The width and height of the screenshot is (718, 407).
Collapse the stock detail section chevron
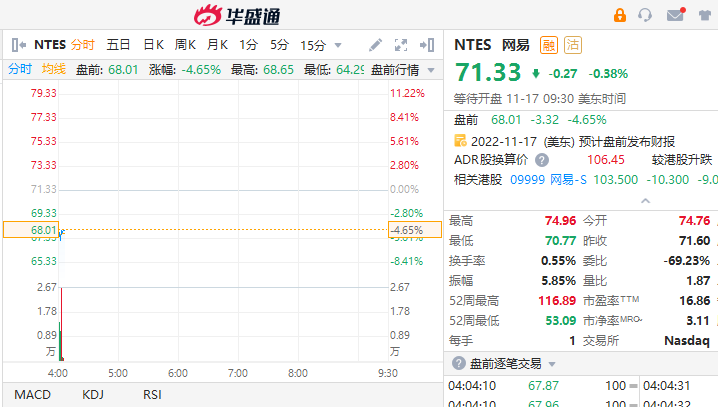(x=645, y=201)
